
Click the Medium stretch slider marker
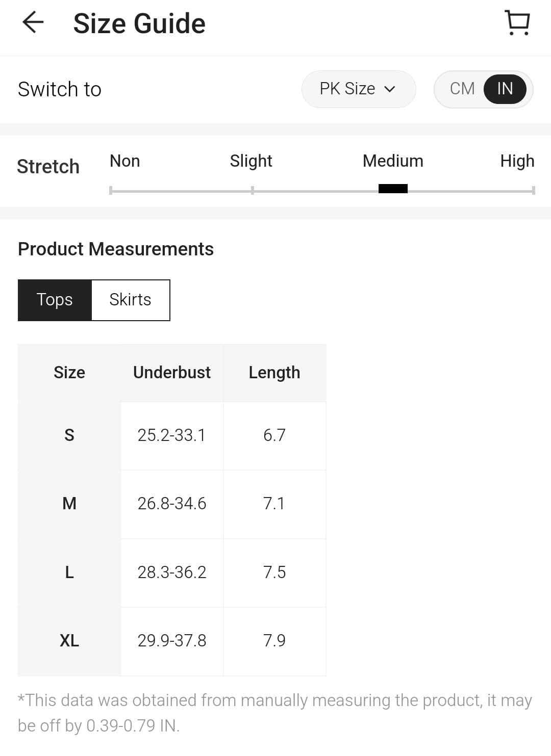(x=393, y=189)
